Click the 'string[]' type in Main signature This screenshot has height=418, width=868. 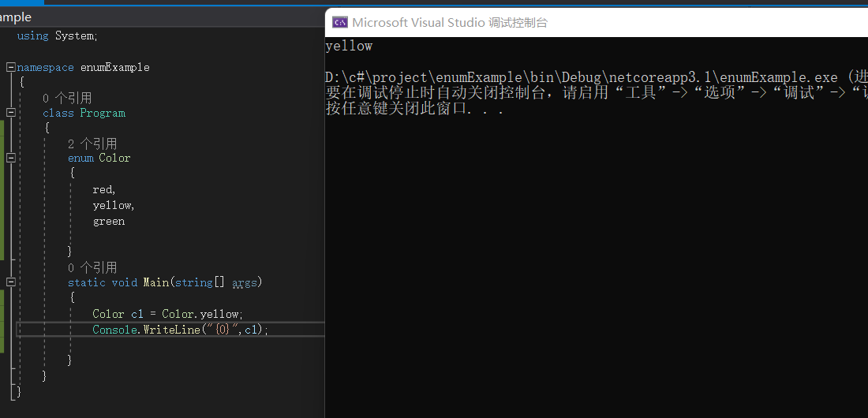click(200, 282)
